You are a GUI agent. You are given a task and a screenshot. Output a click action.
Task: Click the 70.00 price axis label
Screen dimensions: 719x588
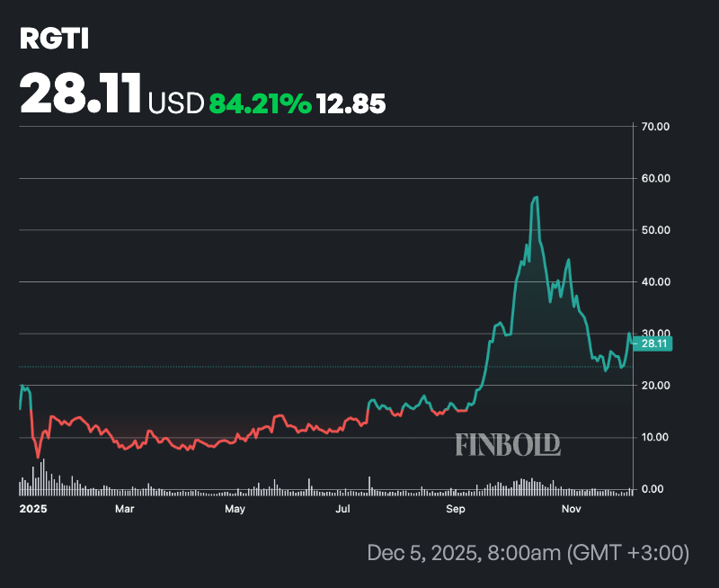click(655, 127)
